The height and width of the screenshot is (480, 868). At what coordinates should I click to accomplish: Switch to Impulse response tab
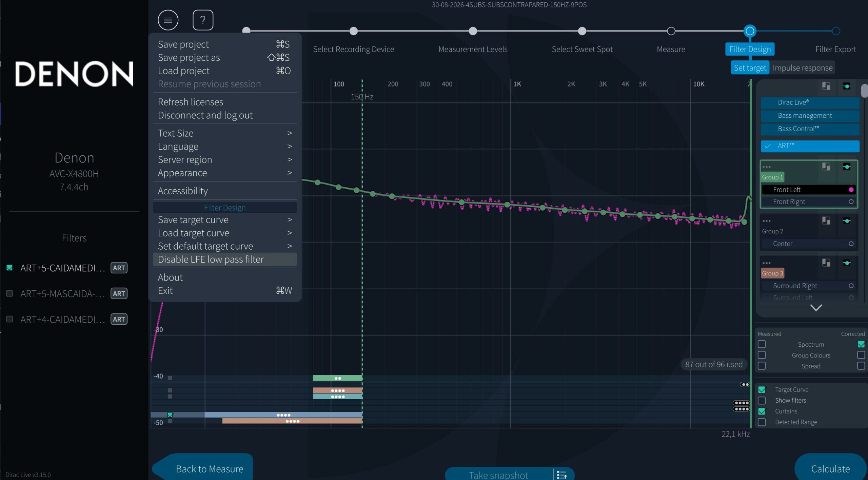[x=803, y=68]
